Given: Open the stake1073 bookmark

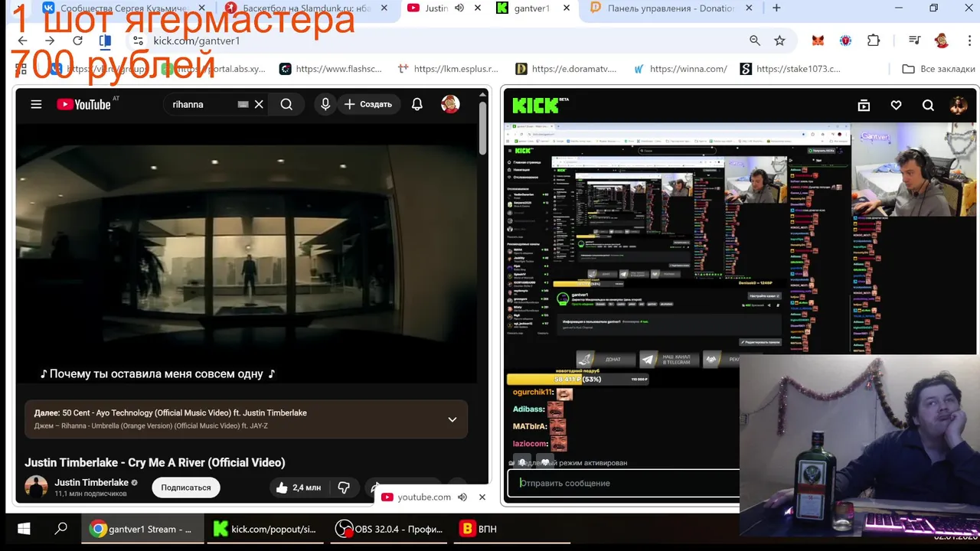Looking at the screenshot, I should 790,69.
